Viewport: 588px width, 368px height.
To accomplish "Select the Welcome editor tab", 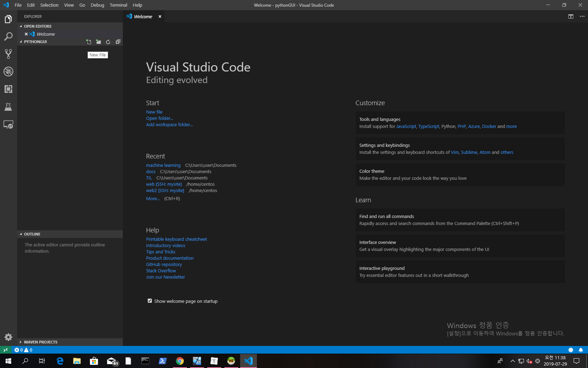I will (143, 16).
